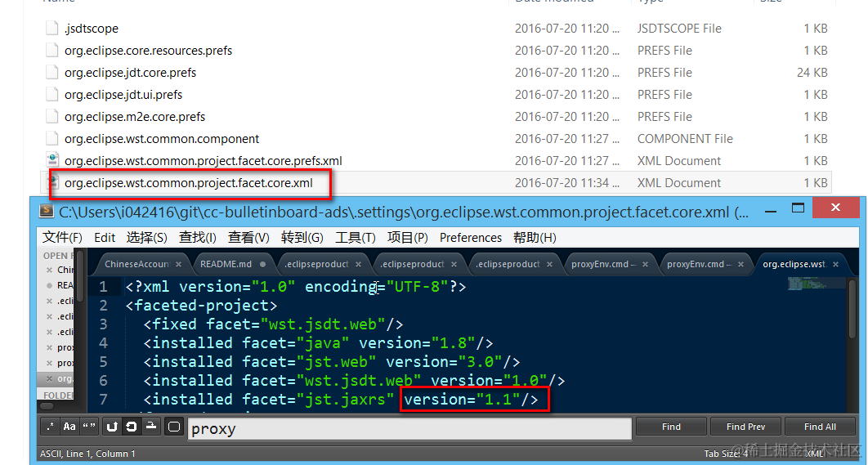Select facet.core.prefs.xml file in Explorer
This screenshot has height=465, width=868.
pos(204,161)
